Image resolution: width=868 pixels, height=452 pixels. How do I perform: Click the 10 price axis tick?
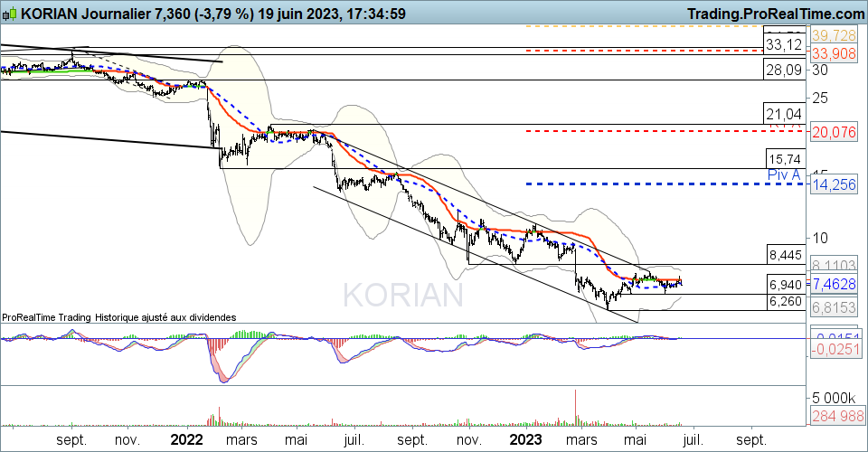point(820,238)
